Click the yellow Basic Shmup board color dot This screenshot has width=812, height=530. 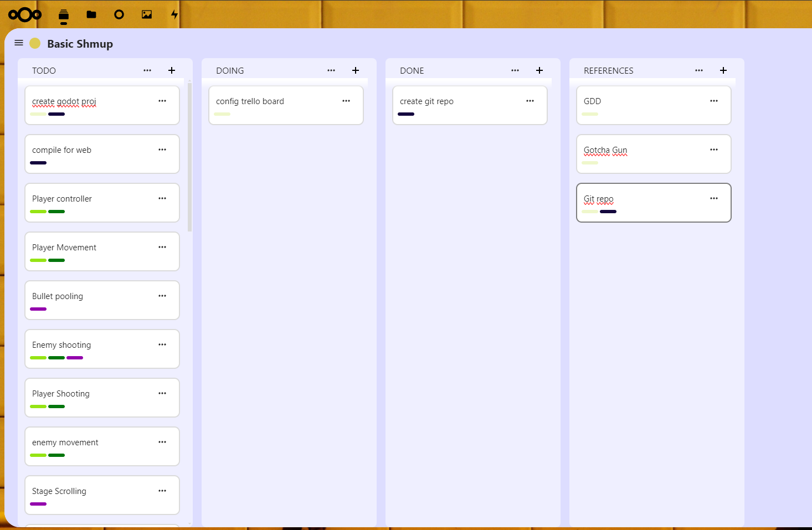[x=35, y=43]
